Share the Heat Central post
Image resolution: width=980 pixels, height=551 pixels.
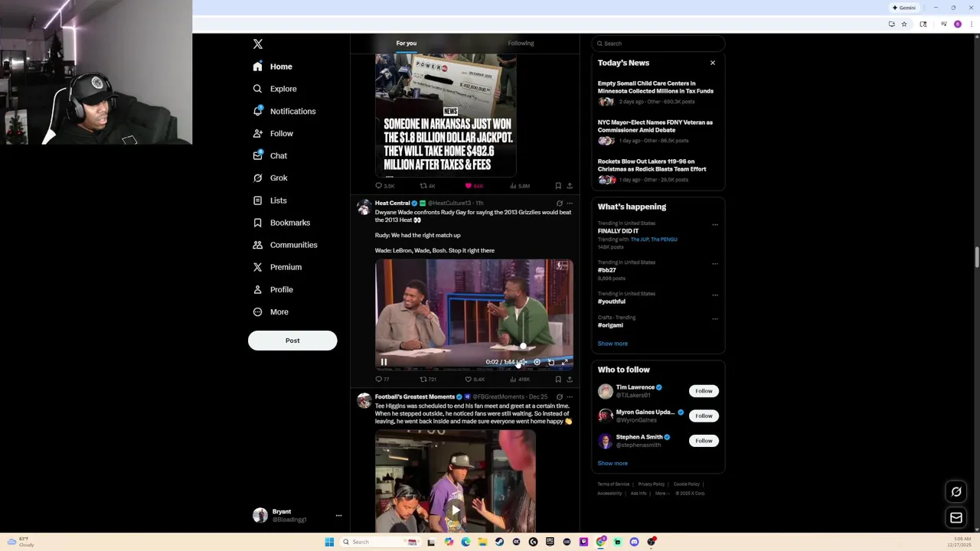click(569, 380)
